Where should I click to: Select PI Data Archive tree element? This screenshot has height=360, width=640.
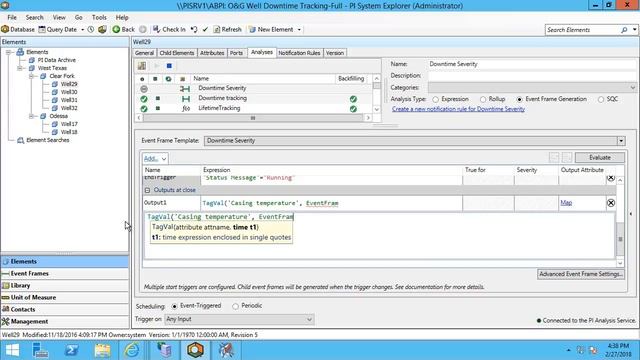(56, 60)
